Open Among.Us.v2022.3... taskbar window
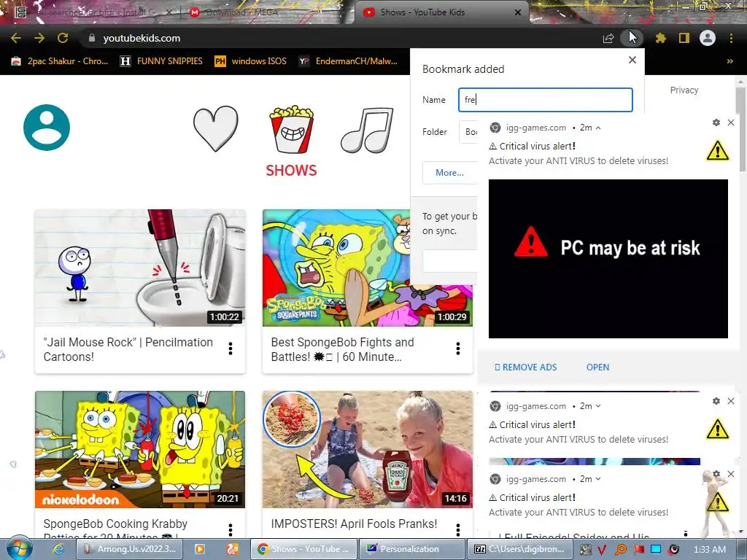 tap(130, 549)
